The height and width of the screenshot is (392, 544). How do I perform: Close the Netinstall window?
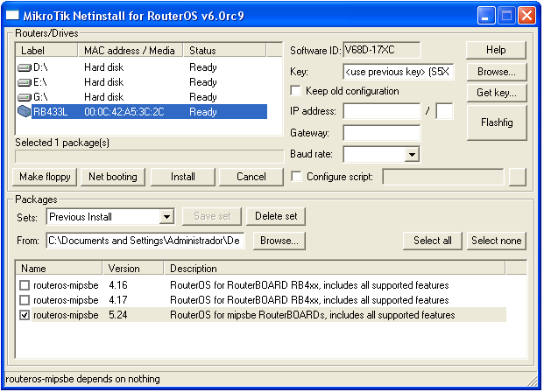click(526, 15)
